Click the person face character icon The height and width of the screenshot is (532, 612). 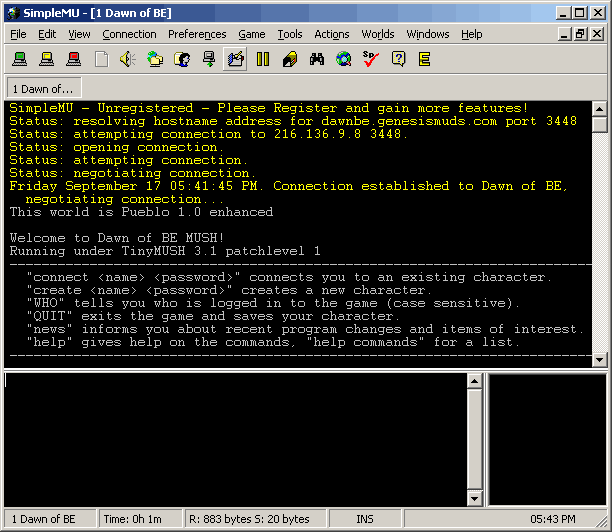[182, 59]
